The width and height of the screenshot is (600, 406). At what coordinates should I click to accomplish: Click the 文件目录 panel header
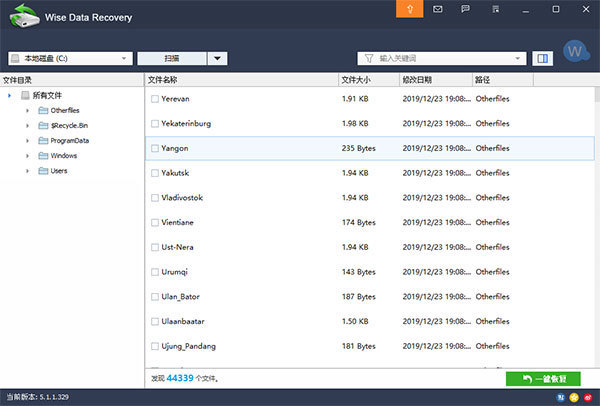coord(72,80)
